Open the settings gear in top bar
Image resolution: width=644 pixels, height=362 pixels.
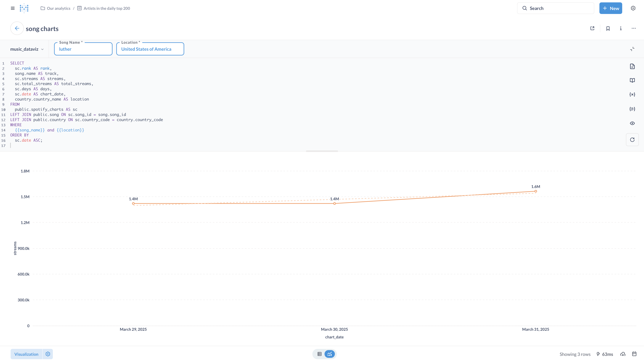(x=633, y=8)
